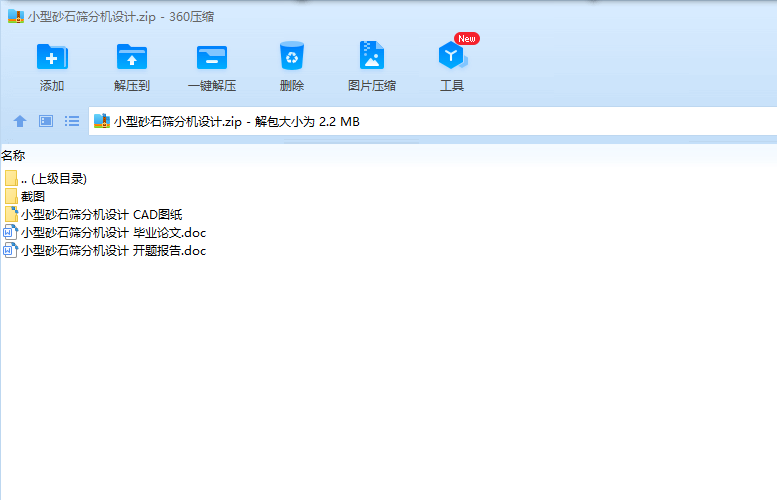The width and height of the screenshot is (777, 500).
Task: Select the 删除 (Delete) recycle icon
Action: tap(291, 56)
